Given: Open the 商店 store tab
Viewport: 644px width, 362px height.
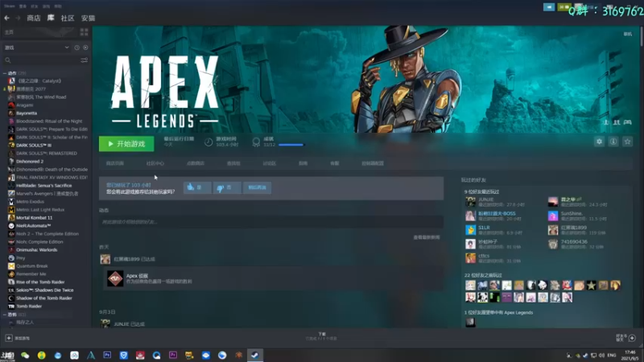Looking at the screenshot, I should (34, 18).
